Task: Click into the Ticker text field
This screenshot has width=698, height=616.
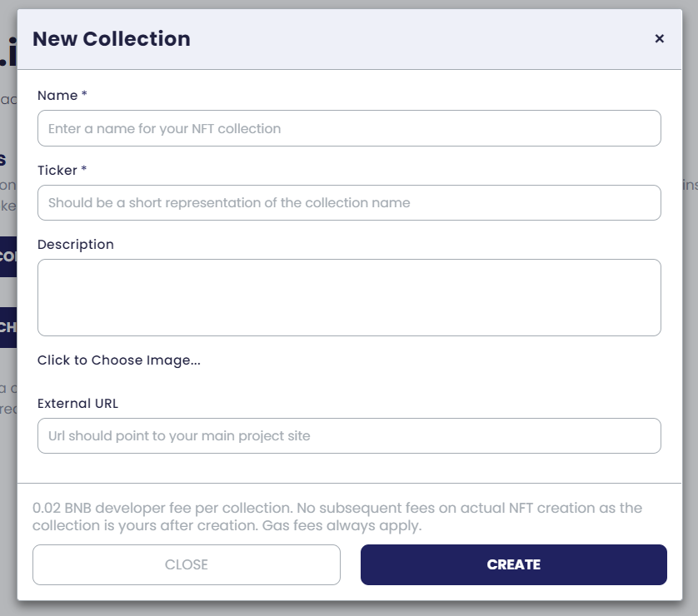Action: [x=349, y=203]
